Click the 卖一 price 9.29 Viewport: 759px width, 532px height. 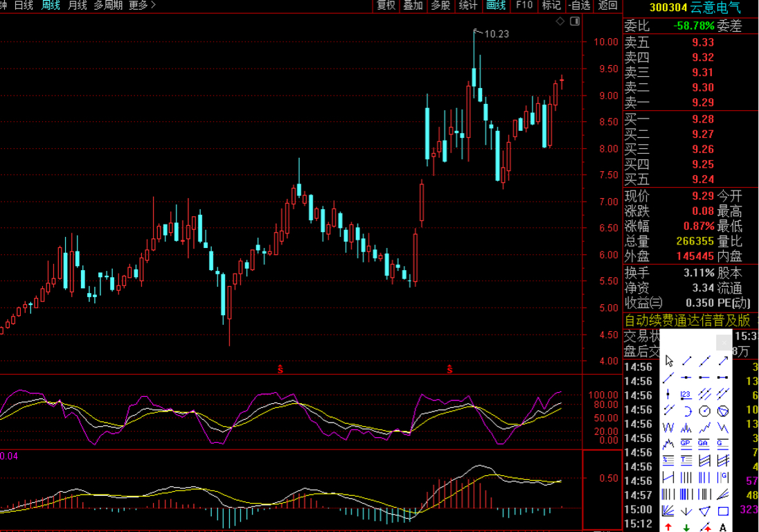(x=703, y=102)
